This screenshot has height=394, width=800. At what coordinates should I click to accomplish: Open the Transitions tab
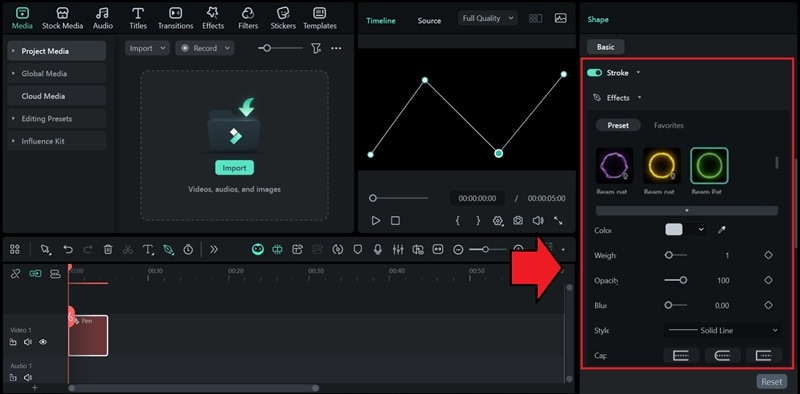tap(176, 18)
